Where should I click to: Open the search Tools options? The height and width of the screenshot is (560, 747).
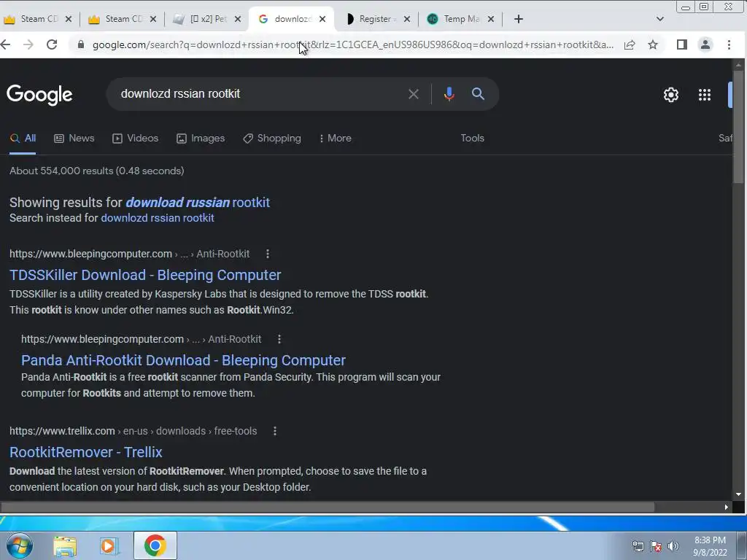pyautogui.click(x=472, y=138)
